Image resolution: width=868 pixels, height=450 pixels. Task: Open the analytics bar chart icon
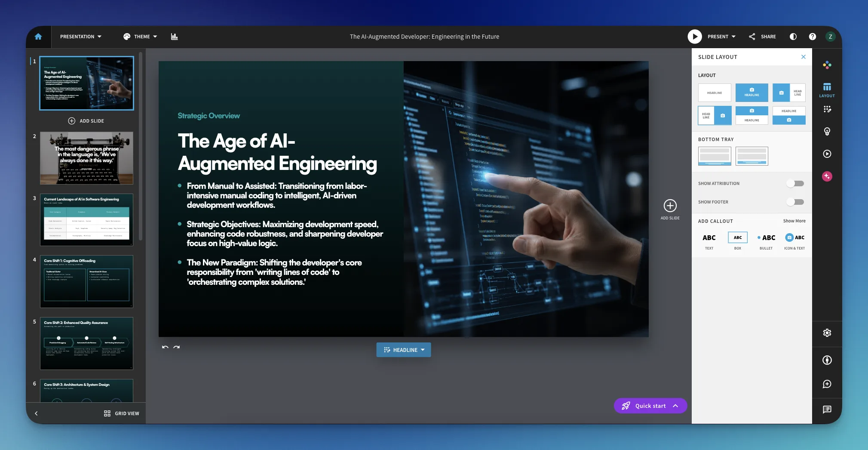pyautogui.click(x=174, y=37)
